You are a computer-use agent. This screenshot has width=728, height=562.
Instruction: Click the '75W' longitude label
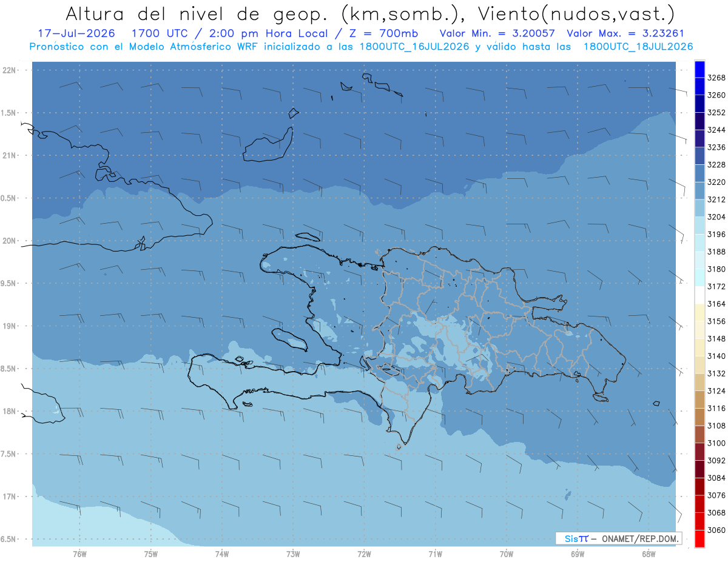pyautogui.click(x=151, y=554)
